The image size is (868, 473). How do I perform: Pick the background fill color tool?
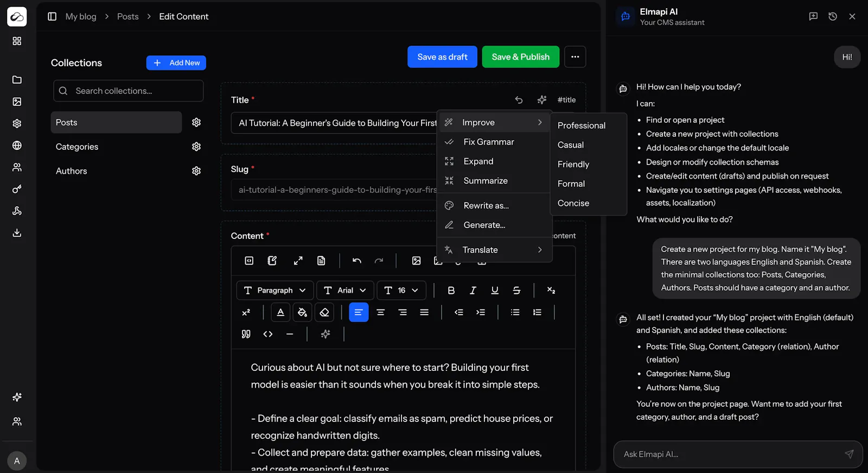click(302, 312)
